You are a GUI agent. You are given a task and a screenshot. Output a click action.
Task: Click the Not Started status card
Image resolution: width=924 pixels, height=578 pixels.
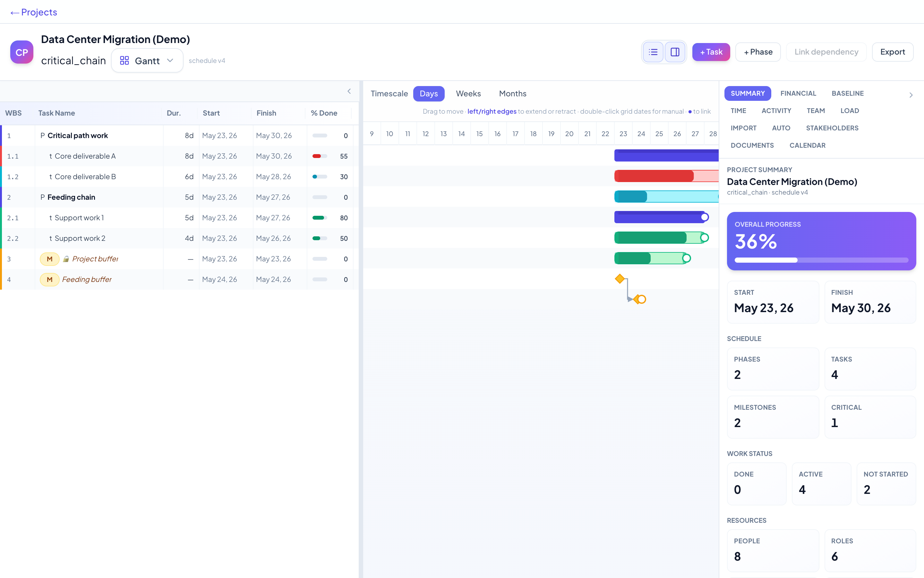click(886, 484)
